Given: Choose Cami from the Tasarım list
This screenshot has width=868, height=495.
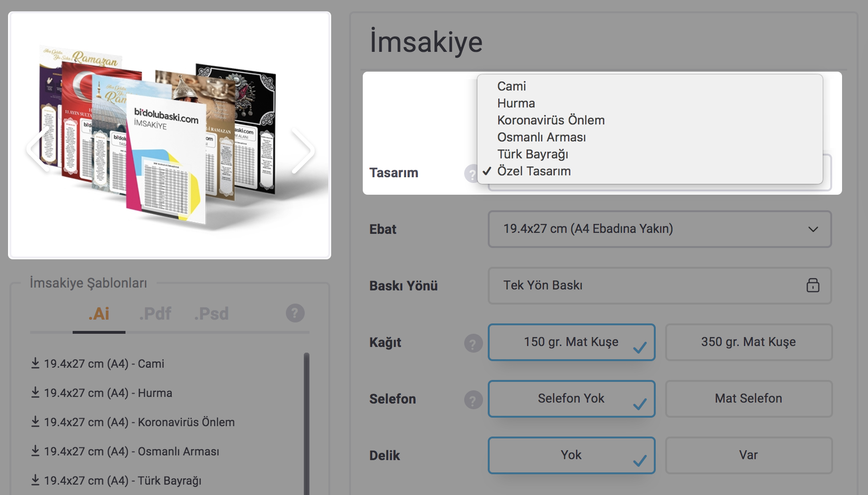Looking at the screenshot, I should tap(650, 86).
